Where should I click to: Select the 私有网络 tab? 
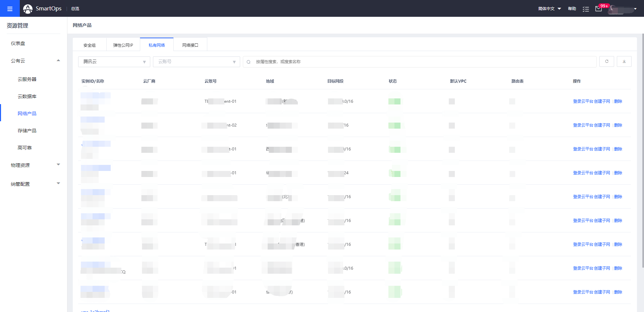pyautogui.click(x=157, y=45)
